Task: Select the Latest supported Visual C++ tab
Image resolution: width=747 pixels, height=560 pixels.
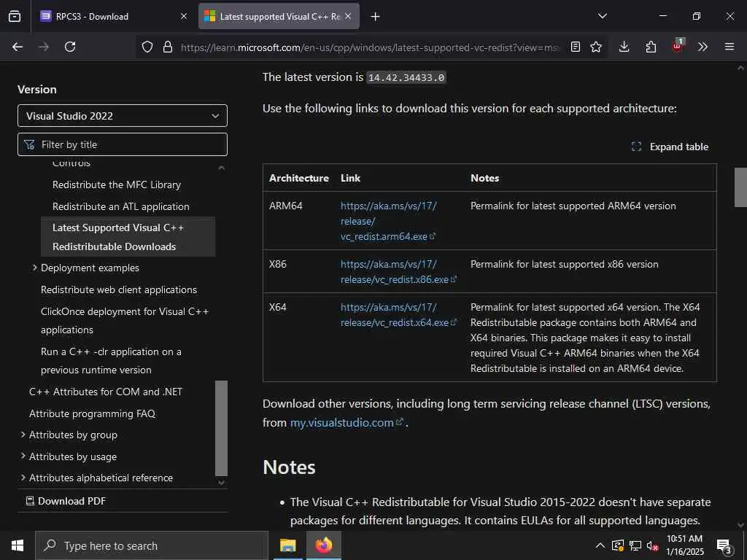Action: (x=279, y=17)
